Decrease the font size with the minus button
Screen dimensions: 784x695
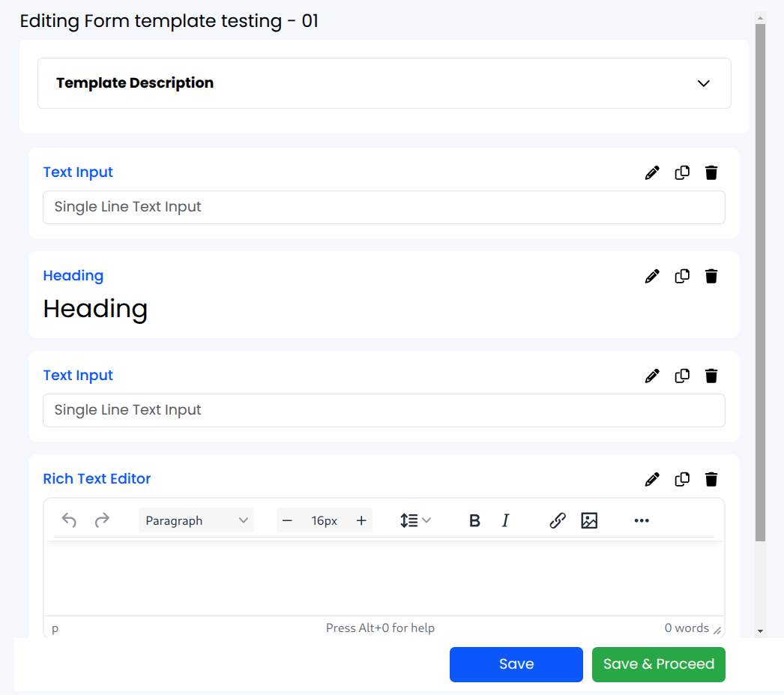tap(287, 520)
